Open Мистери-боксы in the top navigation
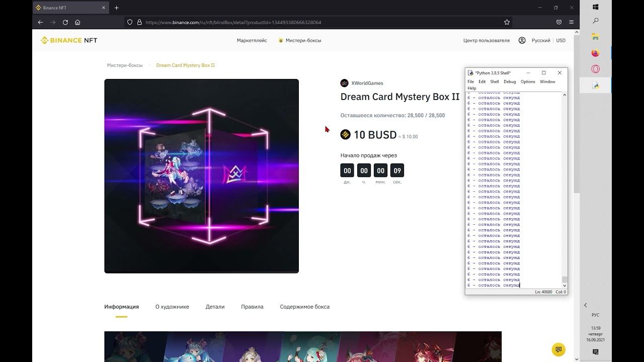This screenshot has height=362, width=644. [299, 40]
